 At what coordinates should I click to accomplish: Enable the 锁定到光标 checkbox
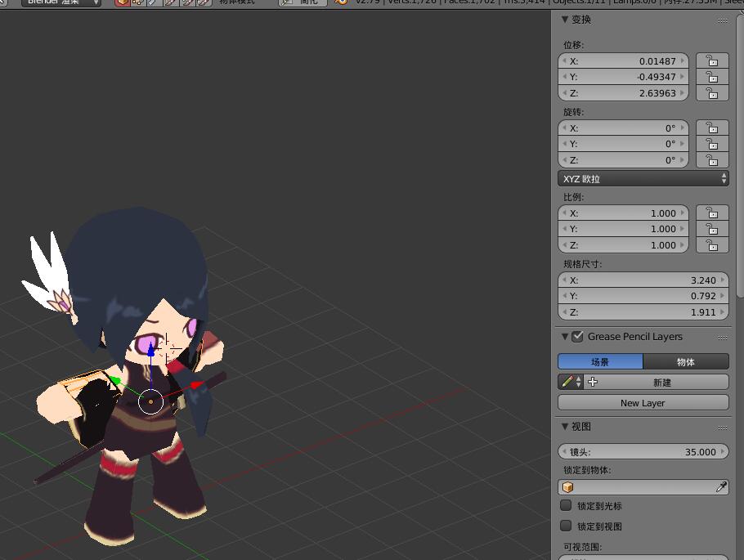coord(566,505)
